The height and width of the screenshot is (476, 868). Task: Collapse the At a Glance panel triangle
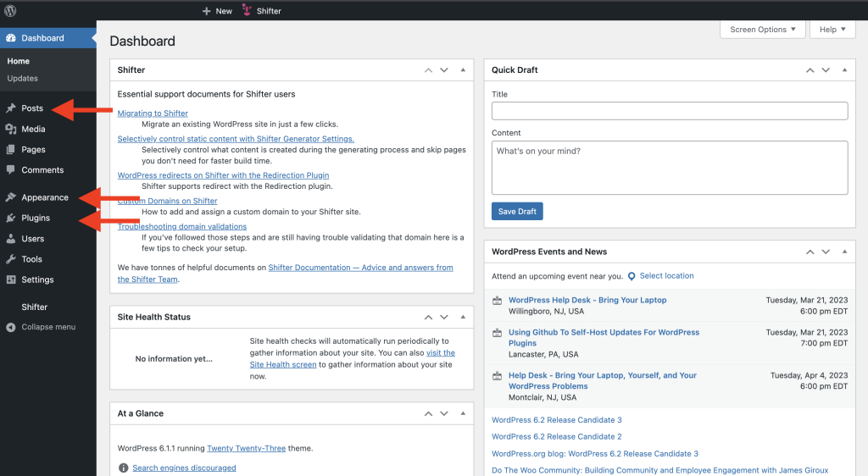(463, 413)
